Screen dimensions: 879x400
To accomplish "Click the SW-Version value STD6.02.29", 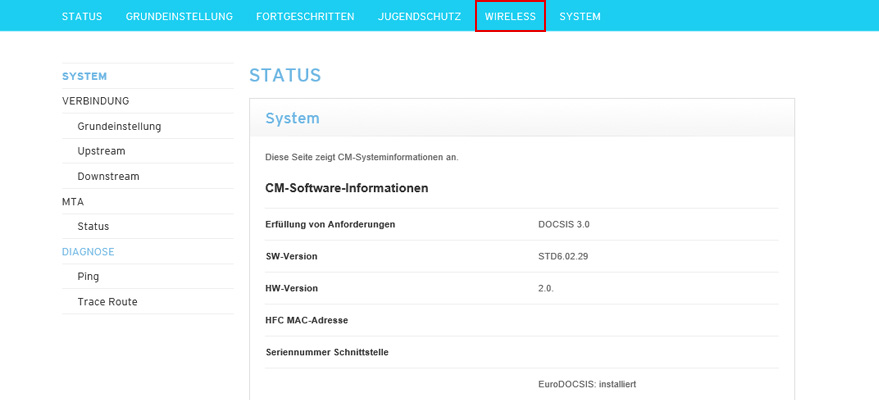I will [x=563, y=256].
